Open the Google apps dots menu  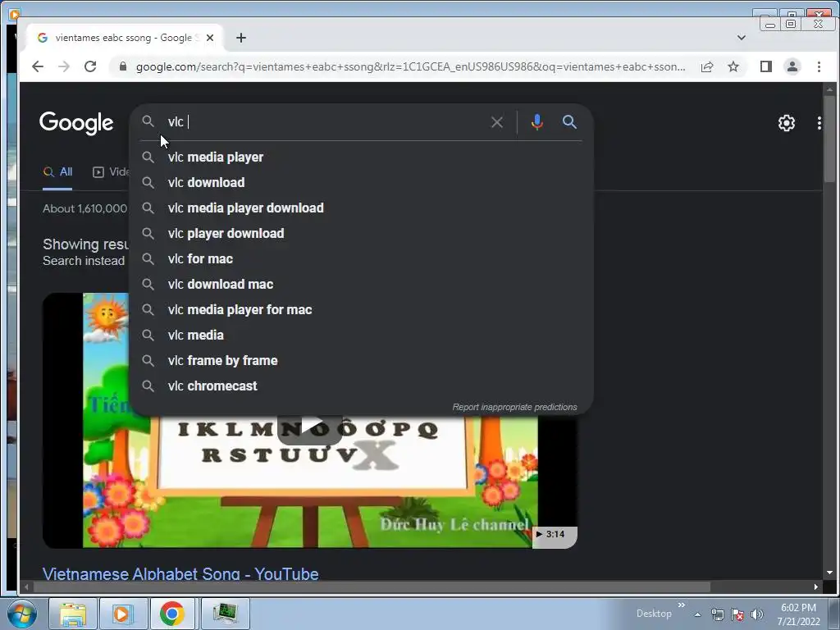click(x=819, y=123)
